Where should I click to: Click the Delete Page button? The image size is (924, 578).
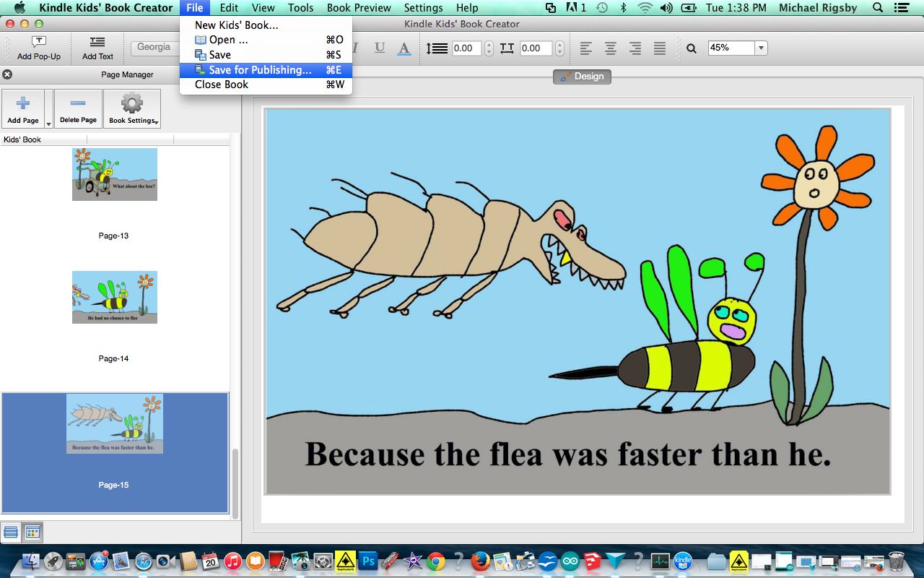(78, 109)
